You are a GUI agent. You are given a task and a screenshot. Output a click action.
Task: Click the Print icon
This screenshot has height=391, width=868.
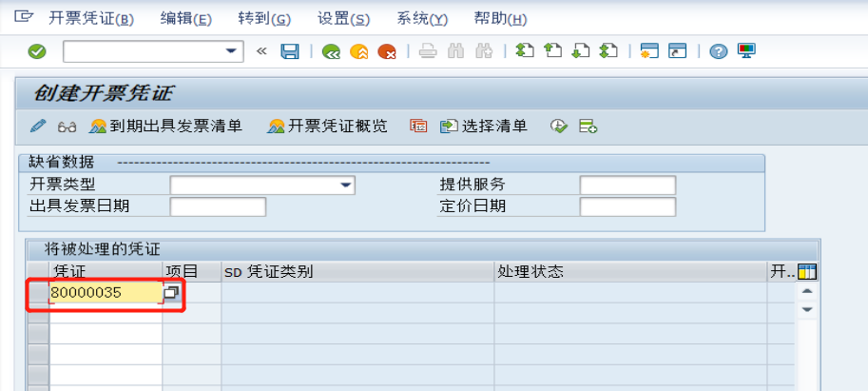428,51
